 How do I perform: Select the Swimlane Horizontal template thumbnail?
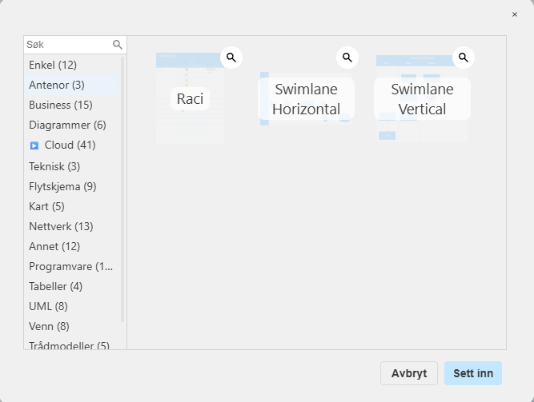tap(306, 99)
